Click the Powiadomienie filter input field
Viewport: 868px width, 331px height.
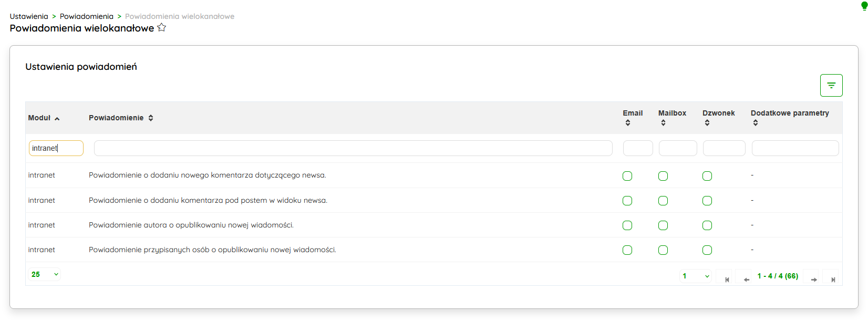pyautogui.click(x=353, y=148)
